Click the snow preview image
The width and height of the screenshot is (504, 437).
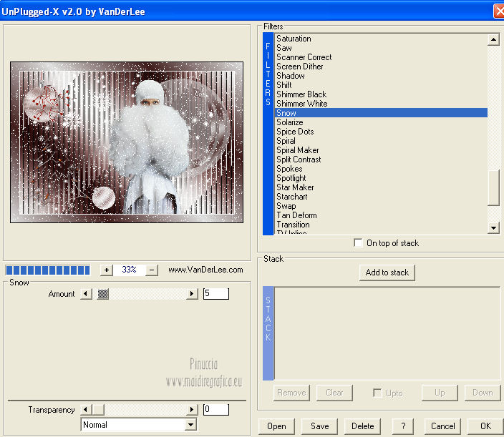point(127,142)
